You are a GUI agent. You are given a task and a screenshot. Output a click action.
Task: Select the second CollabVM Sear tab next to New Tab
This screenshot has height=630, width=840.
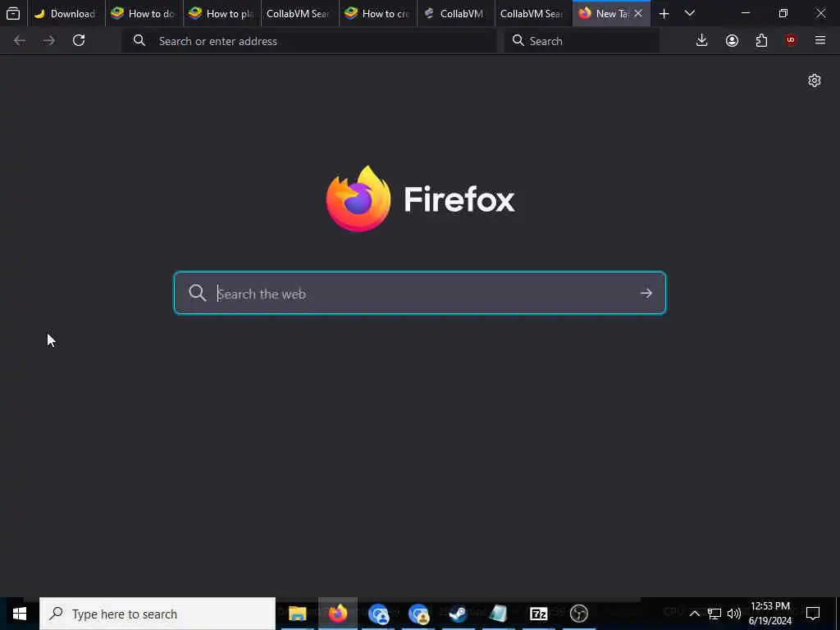coord(533,13)
